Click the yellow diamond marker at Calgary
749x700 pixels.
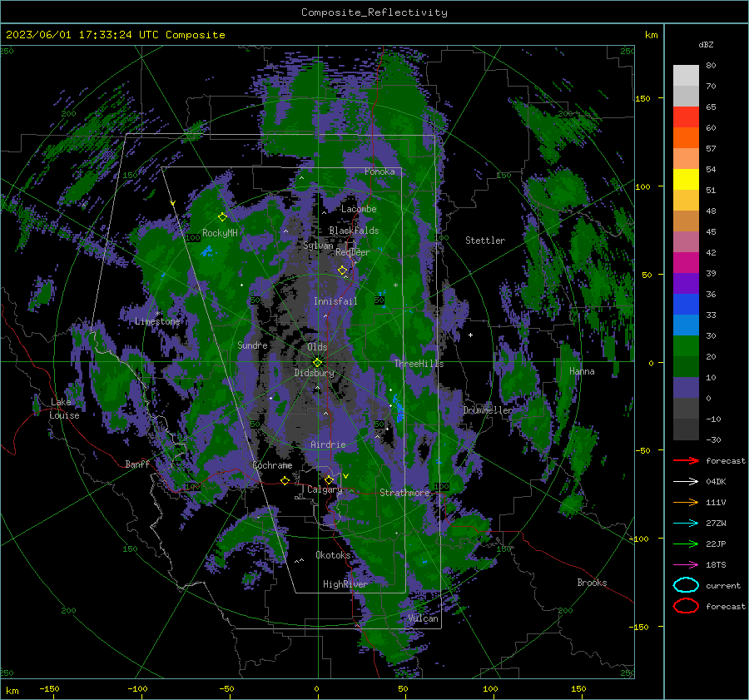tap(329, 479)
